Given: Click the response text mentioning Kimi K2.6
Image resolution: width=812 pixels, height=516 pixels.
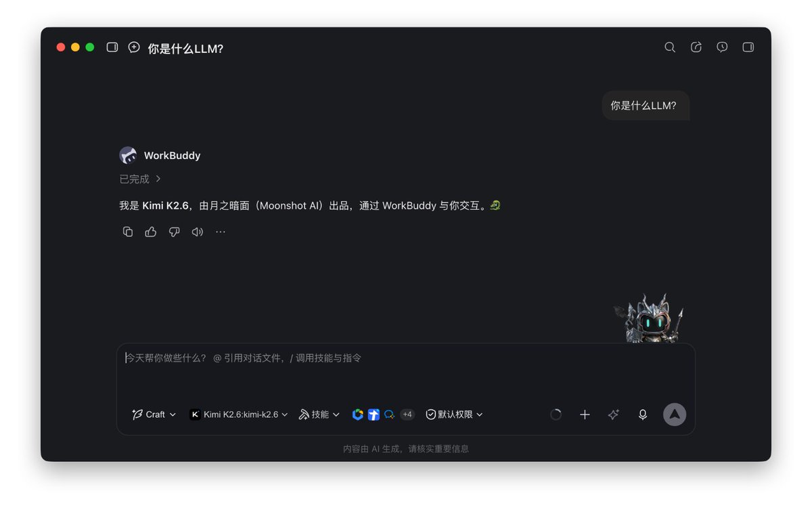Looking at the screenshot, I should 310,205.
